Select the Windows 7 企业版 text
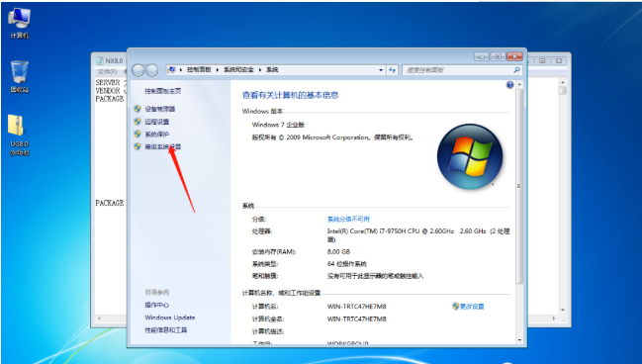Screen dimensions: 642x364 pyautogui.click(x=278, y=125)
